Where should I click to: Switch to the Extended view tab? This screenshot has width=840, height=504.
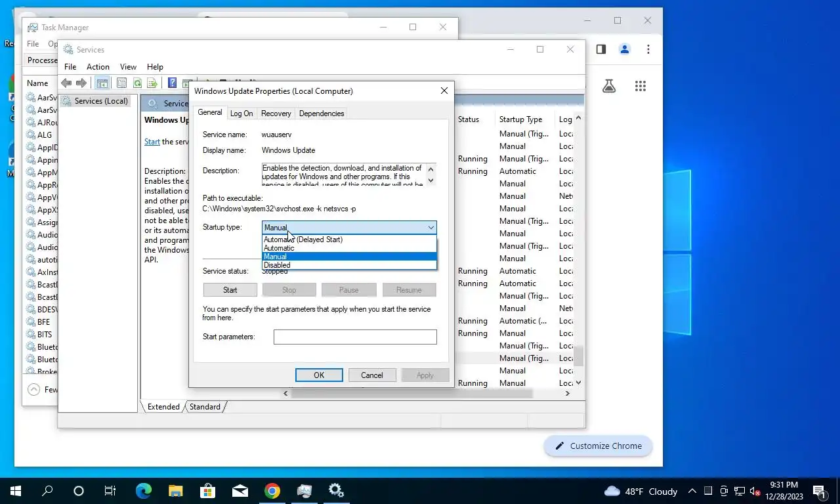tap(163, 407)
